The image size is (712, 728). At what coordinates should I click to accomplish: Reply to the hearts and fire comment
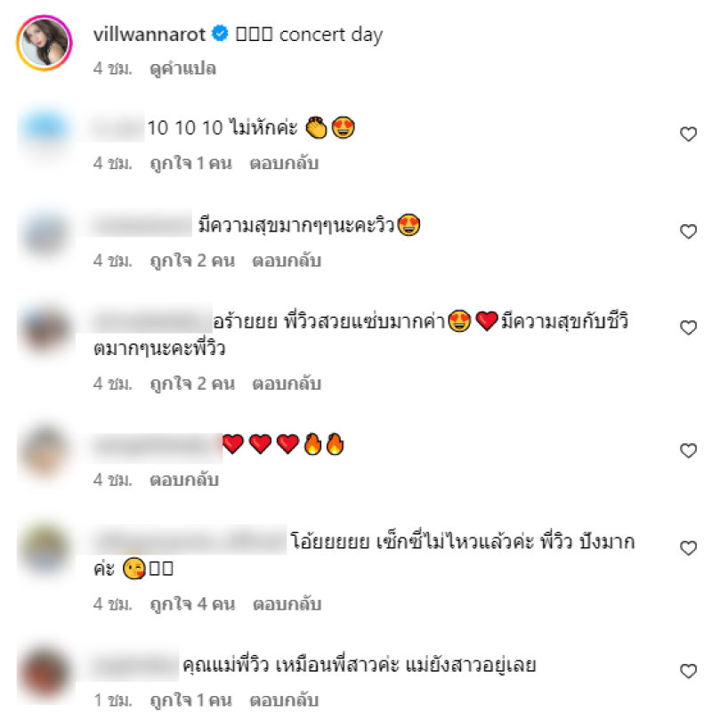[184, 480]
